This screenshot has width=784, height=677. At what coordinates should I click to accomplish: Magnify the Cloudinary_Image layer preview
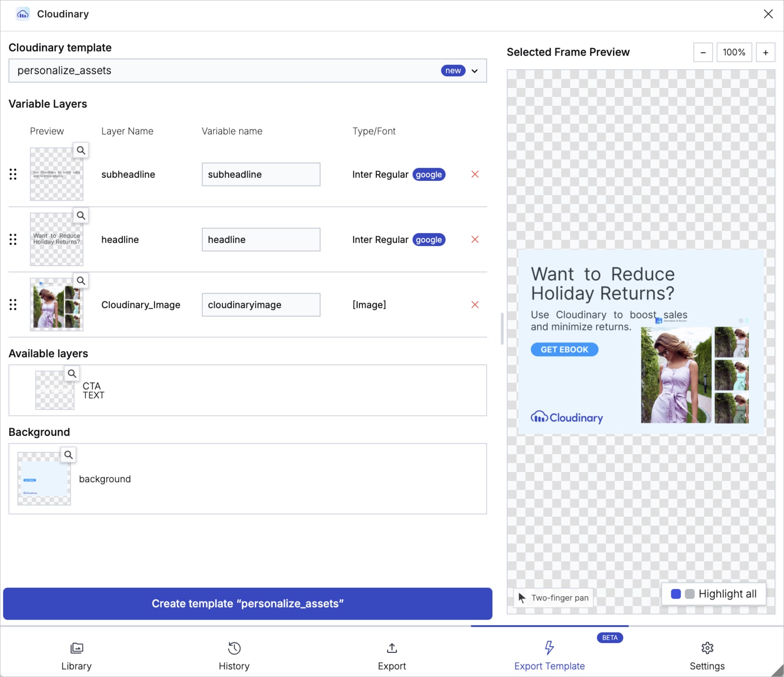coord(81,281)
